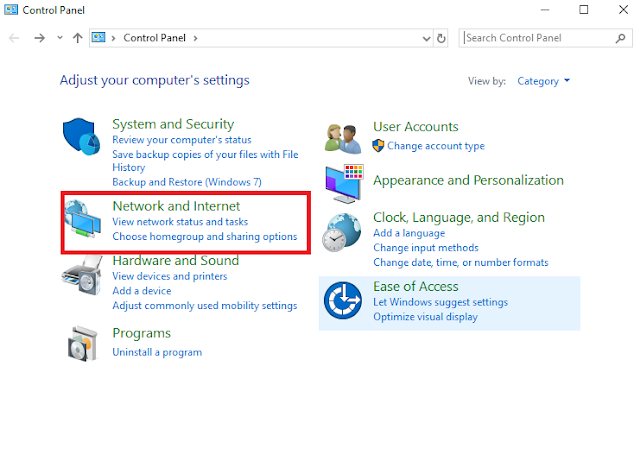Click the Appearance and Personalization monitor icon
This screenshot has width=640, height=455.
(x=344, y=184)
